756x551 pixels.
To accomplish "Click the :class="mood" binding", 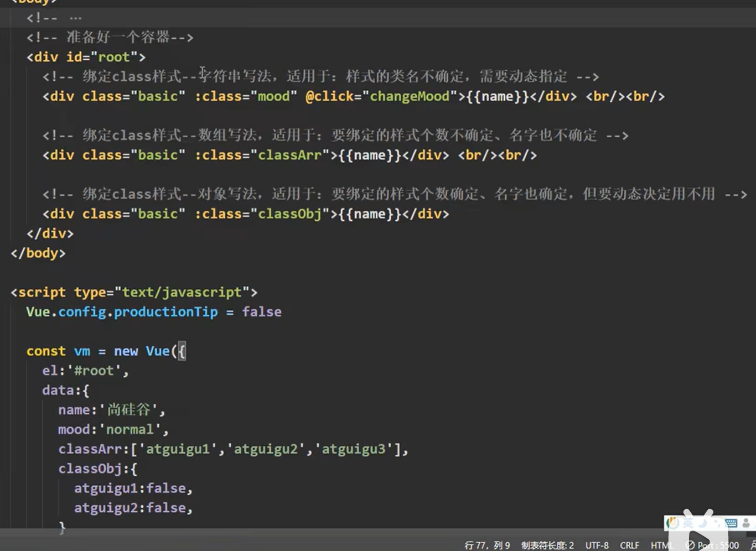I will (246, 96).
